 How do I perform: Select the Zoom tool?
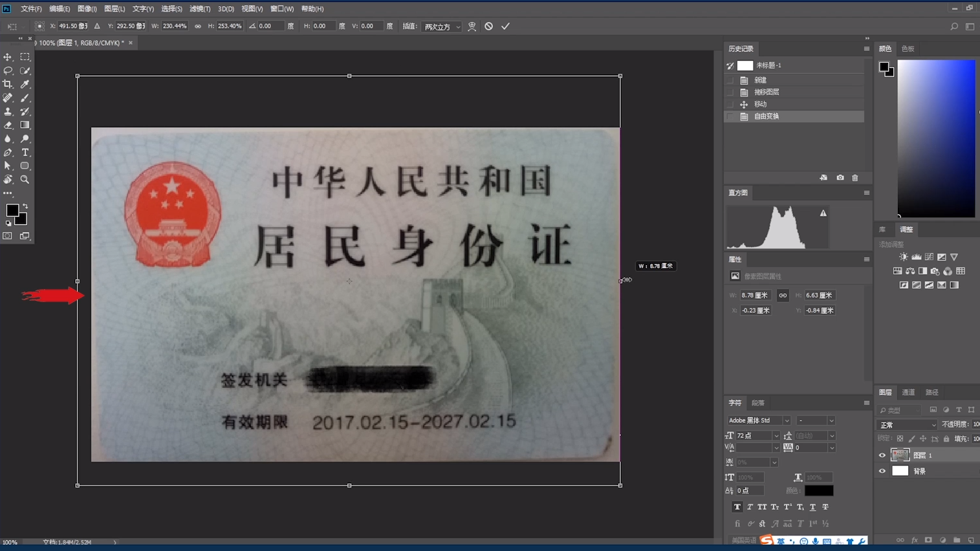pos(25,180)
